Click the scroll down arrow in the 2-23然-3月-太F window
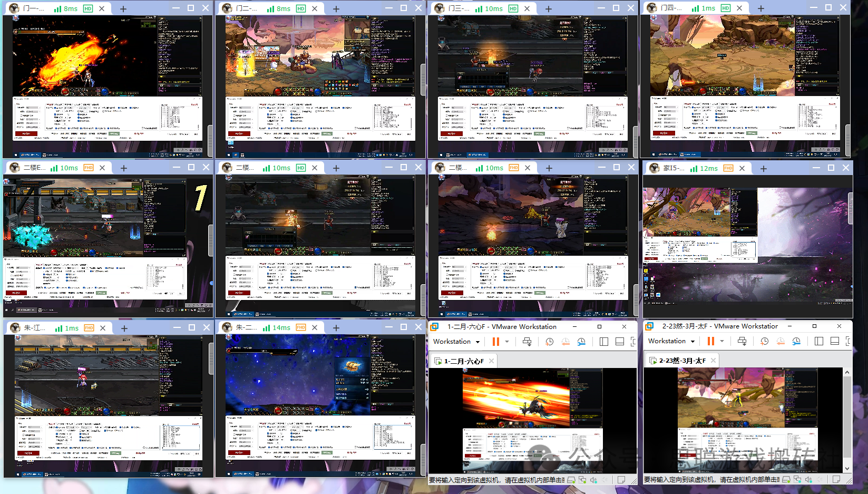The image size is (868, 494). tap(847, 468)
